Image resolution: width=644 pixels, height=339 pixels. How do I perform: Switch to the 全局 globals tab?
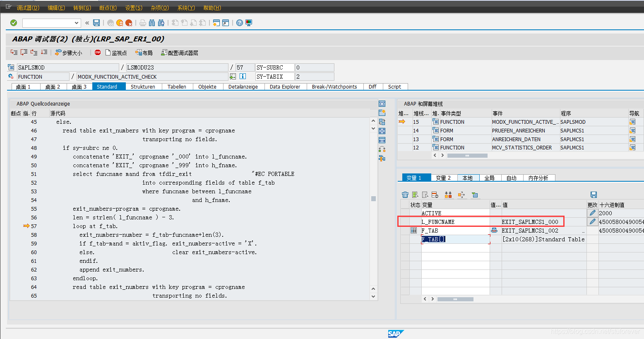(490, 178)
